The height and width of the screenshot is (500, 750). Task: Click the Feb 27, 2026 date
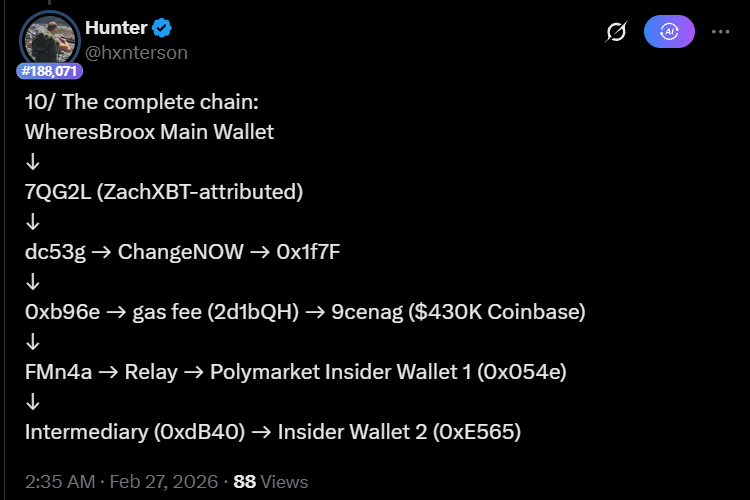[163, 481]
